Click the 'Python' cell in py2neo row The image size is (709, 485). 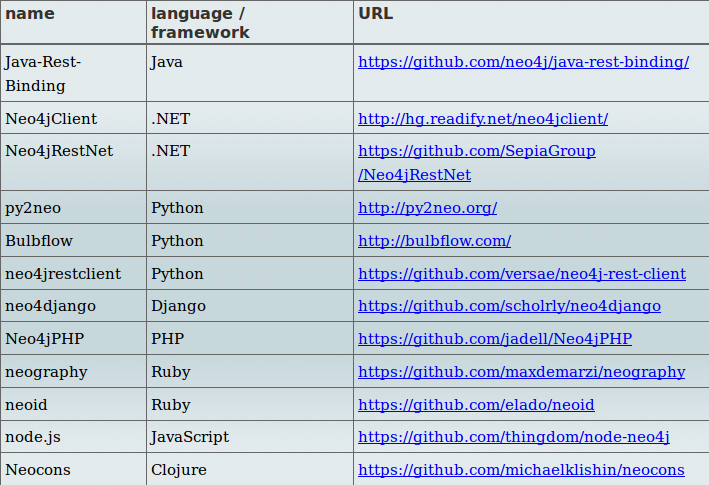pyautogui.click(x=250, y=207)
